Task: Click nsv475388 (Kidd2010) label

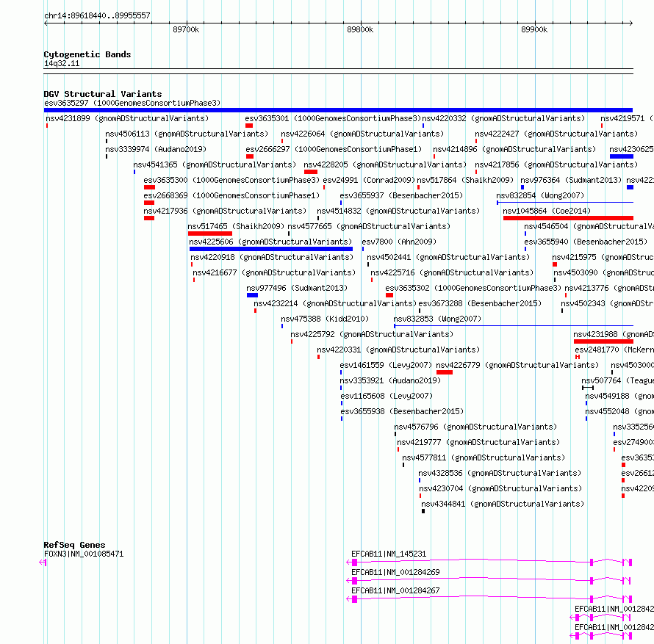Action: click(325, 319)
